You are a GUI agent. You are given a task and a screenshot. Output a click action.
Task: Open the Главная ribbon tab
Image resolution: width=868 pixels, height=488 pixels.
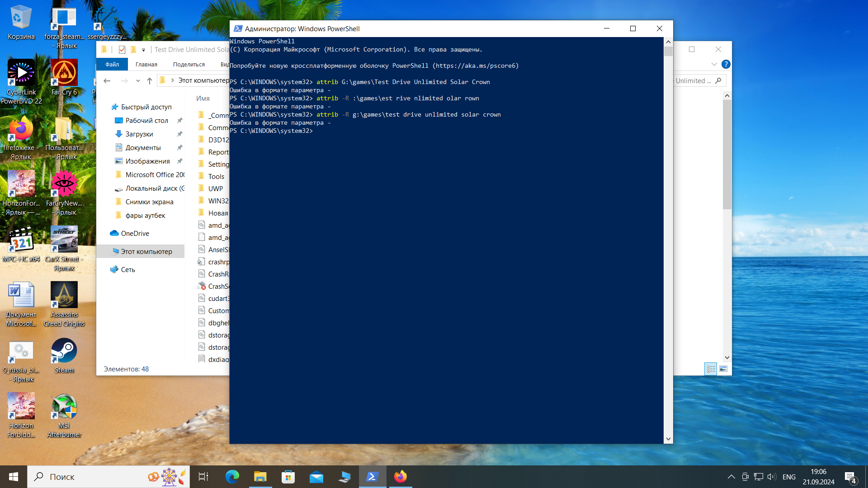tap(146, 65)
